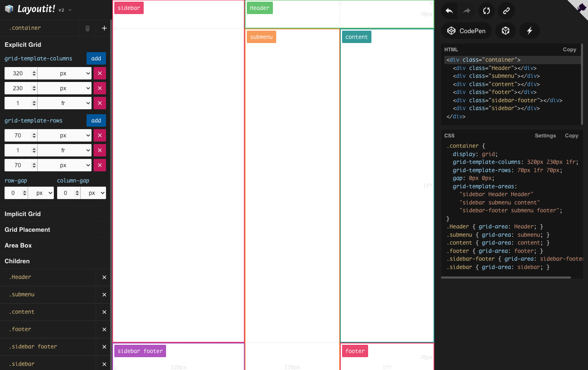Viewport: 588px width, 370px height.
Task: Click the Layoutit cube logo
Action: [x=9, y=8]
